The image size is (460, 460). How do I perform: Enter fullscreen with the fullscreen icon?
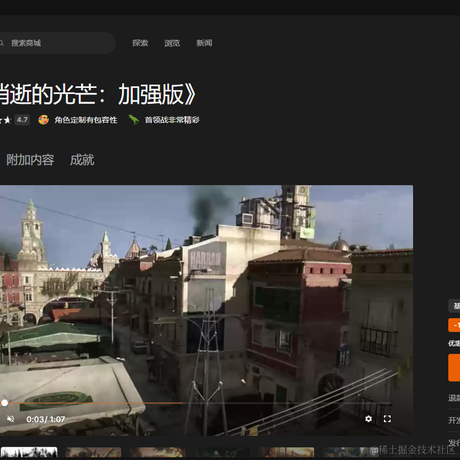[x=387, y=419]
